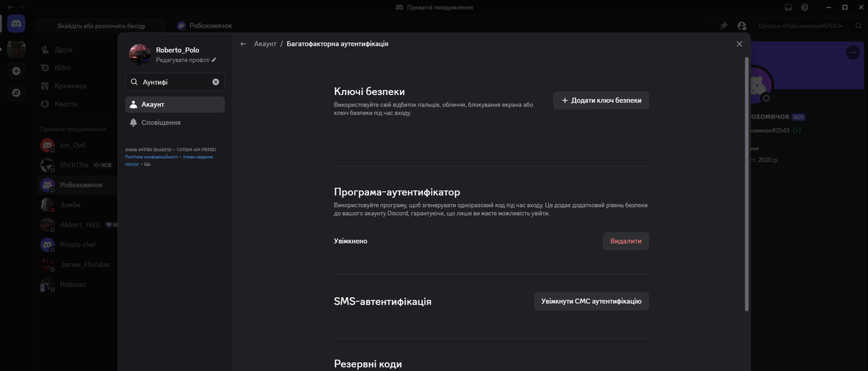The height and width of the screenshot is (371, 868).
Task: Open the compass server discovery icon
Action: coord(16,93)
